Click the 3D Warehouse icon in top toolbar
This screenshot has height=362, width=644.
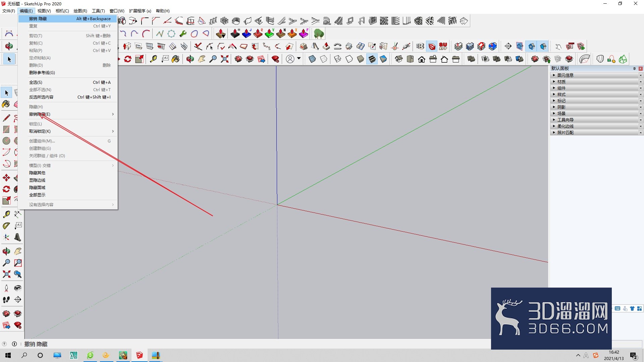click(238, 59)
